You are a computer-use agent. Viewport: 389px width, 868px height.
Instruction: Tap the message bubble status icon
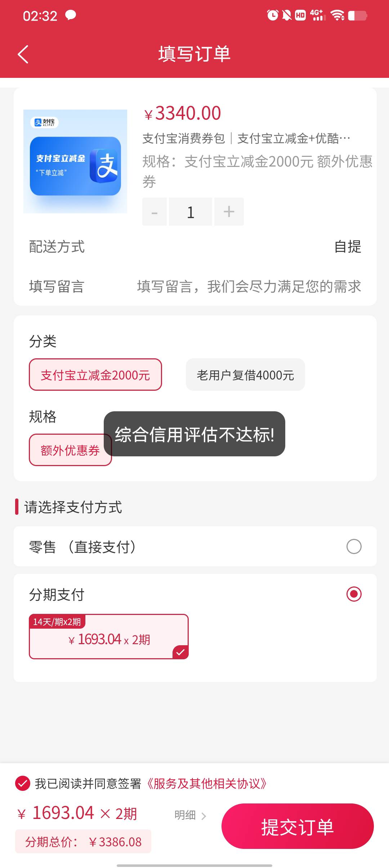click(71, 15)
